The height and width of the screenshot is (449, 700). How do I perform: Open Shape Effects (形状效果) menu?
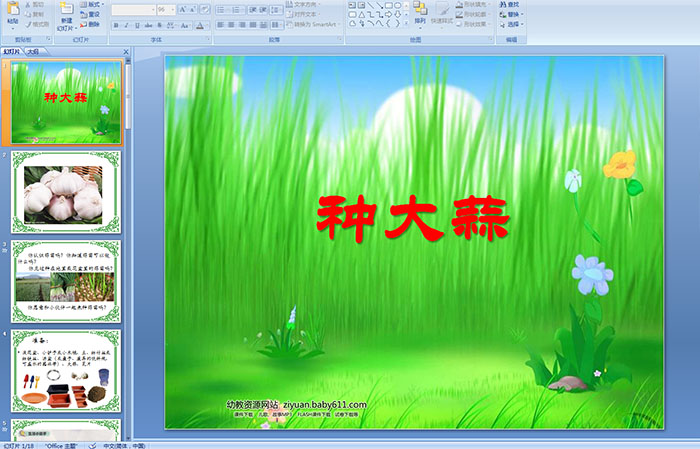pos(473,24)
